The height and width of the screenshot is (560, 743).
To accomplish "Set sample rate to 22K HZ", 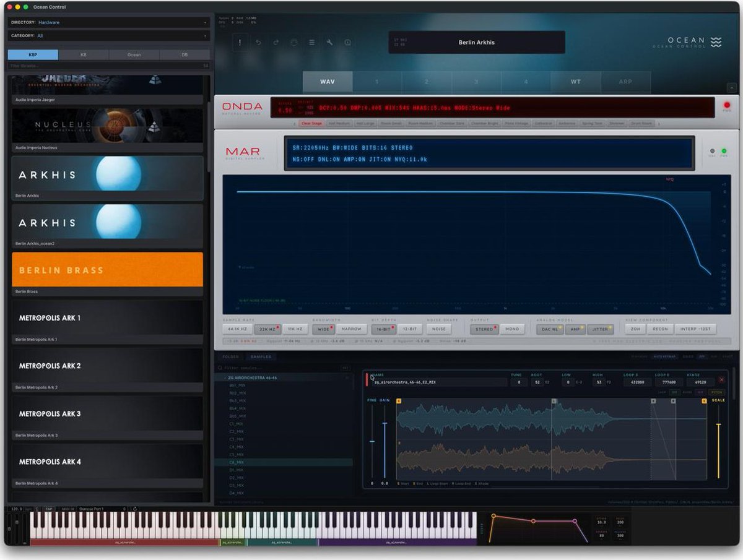I will point(267,329).
